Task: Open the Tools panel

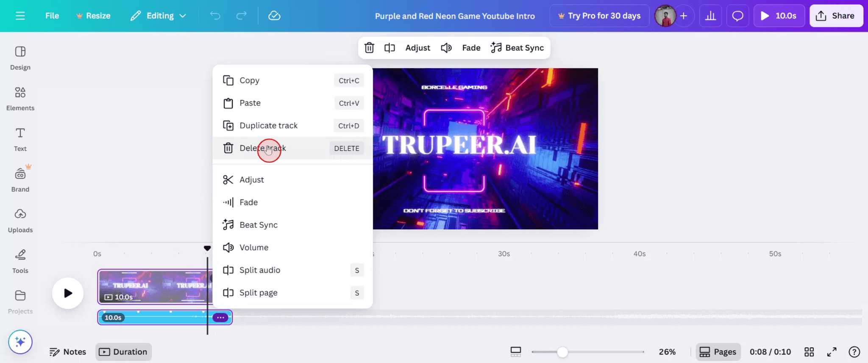Action: tap(20, 261)
